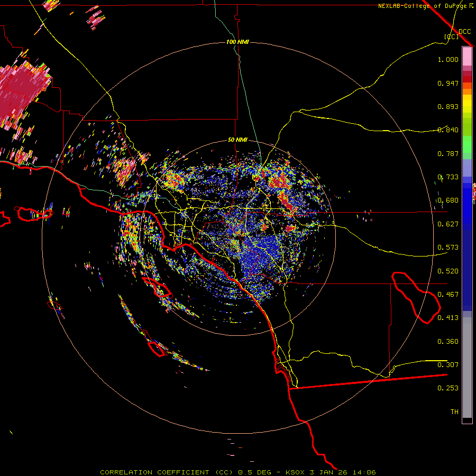
Task: Click the CORRELATION COEFFICIENT caption at the bottom
Action: tap(237, 472)
